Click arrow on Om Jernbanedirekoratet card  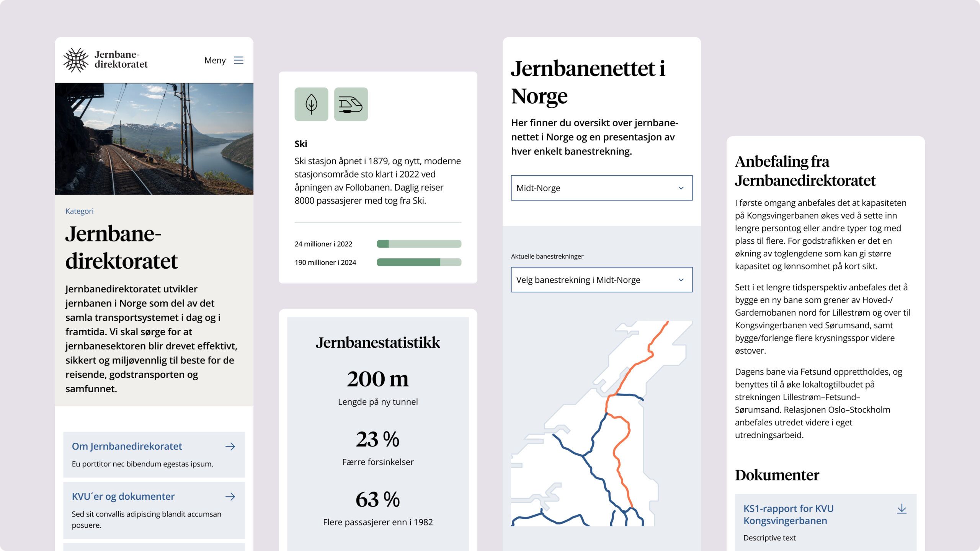pos(230,447)
